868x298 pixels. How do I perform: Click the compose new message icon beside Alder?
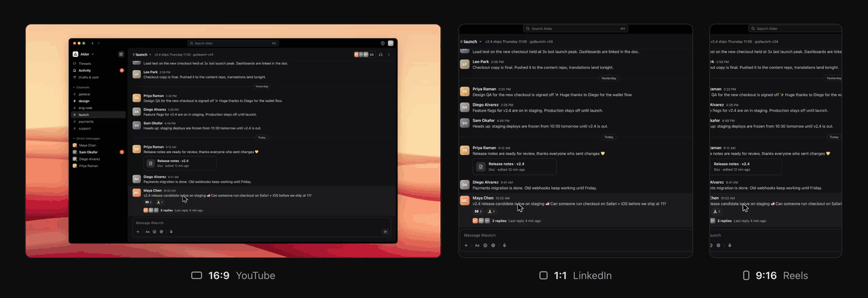point(121,54)
